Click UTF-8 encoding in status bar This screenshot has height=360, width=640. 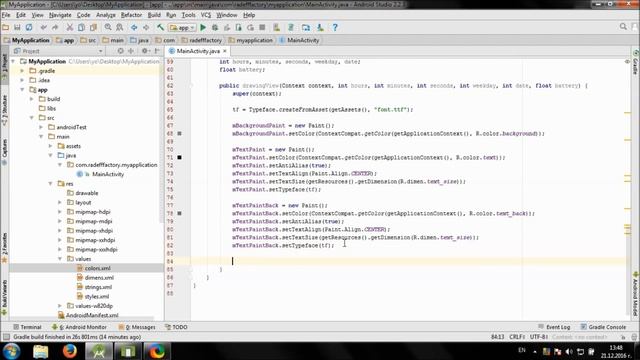538,337
